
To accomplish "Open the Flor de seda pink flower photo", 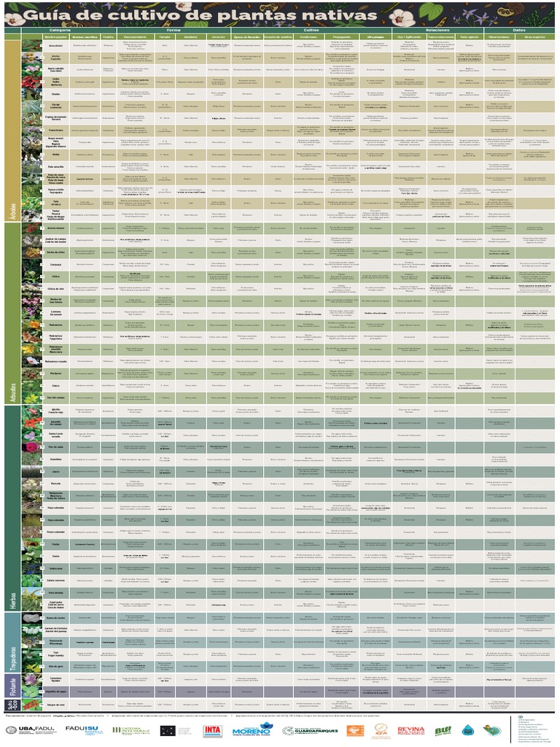I will 31,447.
